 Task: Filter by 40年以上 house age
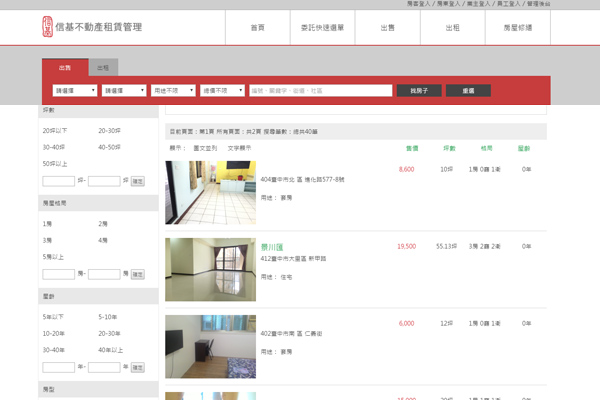click(111, 350)
